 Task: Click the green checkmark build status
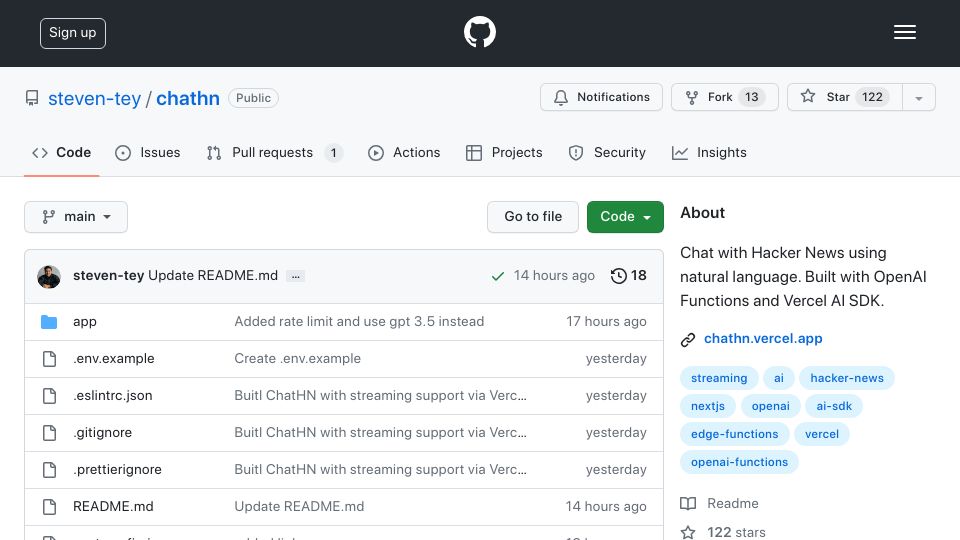coord(498,276)
